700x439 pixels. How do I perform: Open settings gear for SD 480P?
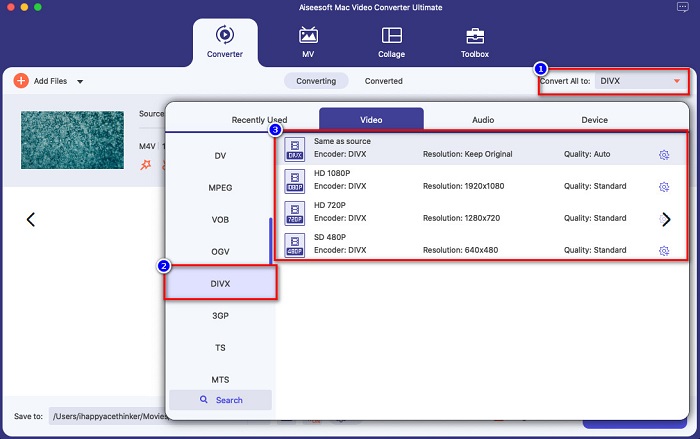664,251
